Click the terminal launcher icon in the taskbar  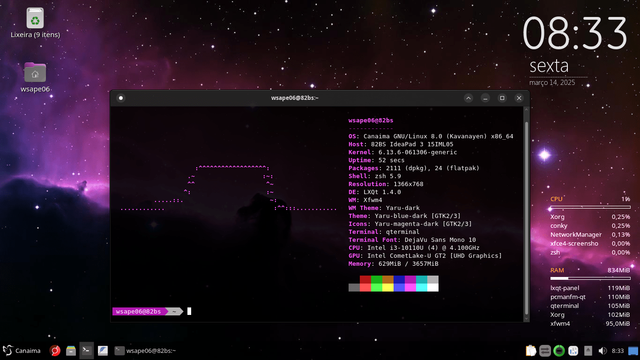pyautogui.click(x=87, y=350)
